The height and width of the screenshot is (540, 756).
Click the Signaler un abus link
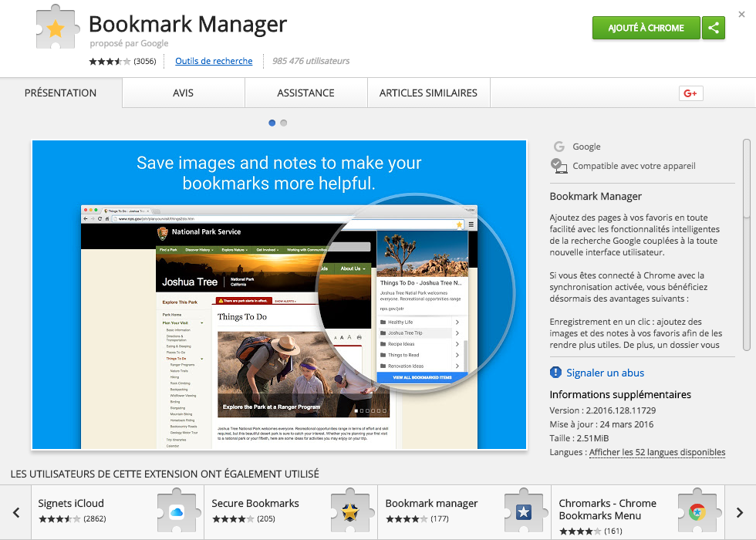(x=605, y=373)
